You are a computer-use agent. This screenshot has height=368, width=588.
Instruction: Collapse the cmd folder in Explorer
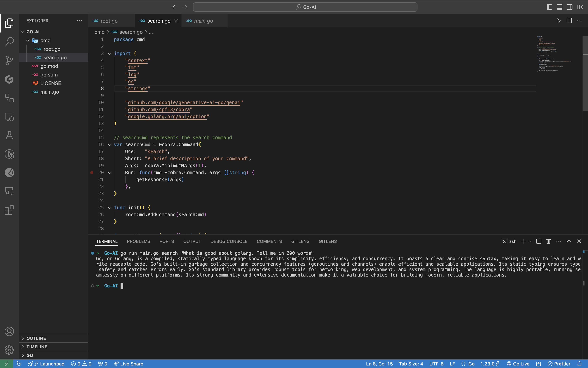pos(28,40)
